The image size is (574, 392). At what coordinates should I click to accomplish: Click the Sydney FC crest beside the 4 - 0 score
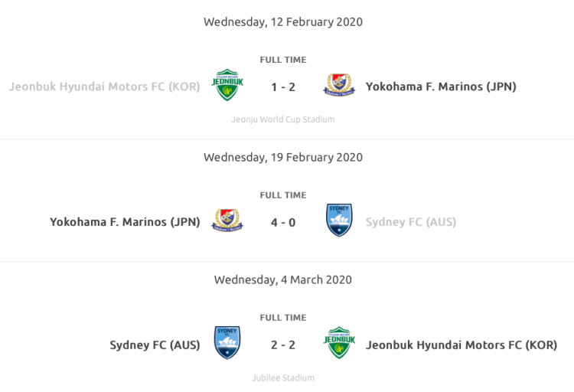(338, 221)
